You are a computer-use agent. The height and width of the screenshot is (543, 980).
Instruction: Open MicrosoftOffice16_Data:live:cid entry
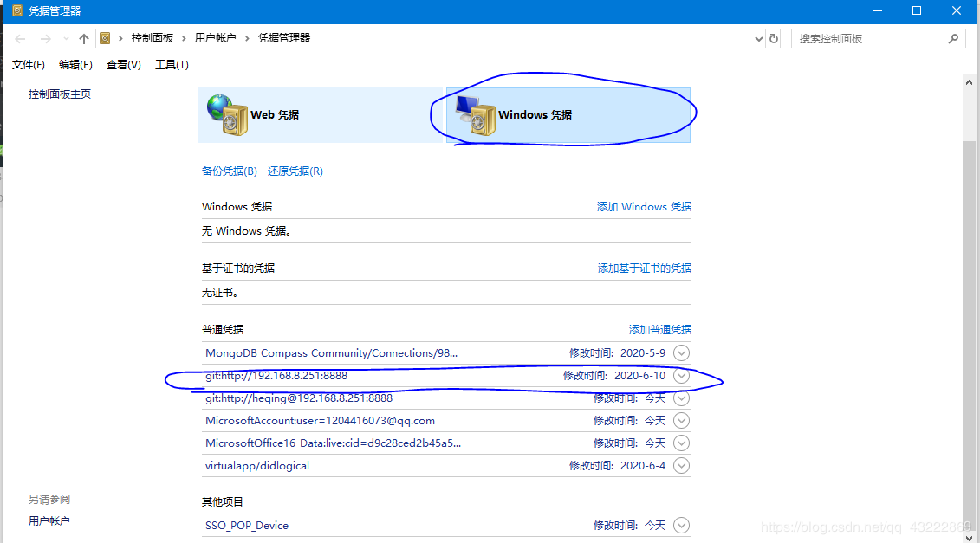pos(333,443)
